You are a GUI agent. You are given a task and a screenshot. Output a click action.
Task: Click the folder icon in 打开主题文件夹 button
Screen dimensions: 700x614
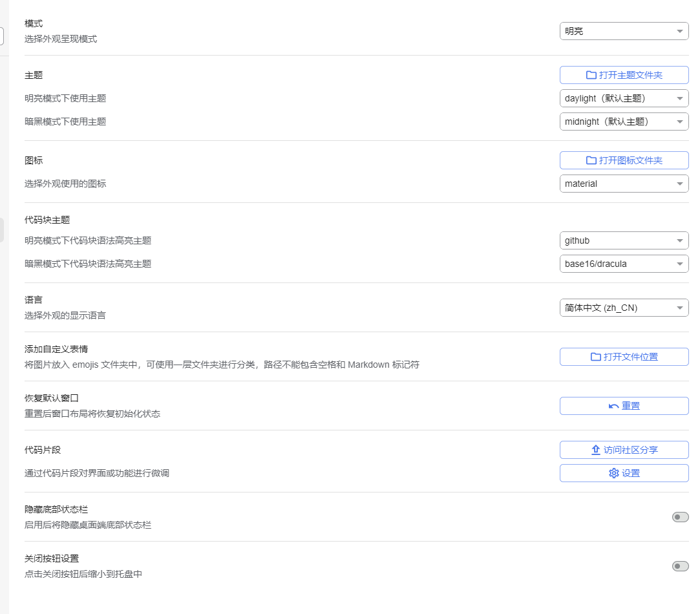pyautogui.click(x=591, y=75)
